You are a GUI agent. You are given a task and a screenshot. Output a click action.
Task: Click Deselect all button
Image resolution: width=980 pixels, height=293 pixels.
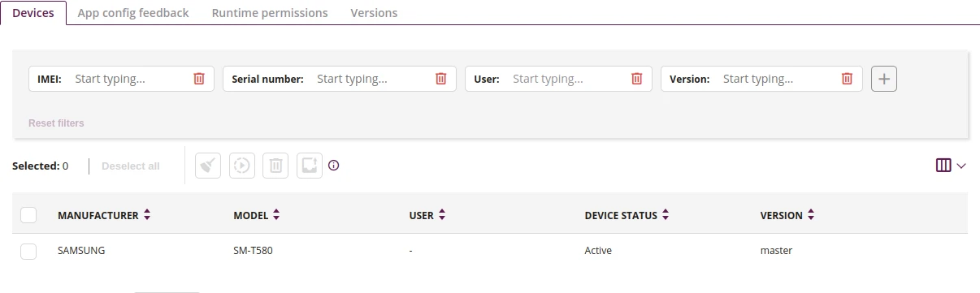click(x=130, y=166)
